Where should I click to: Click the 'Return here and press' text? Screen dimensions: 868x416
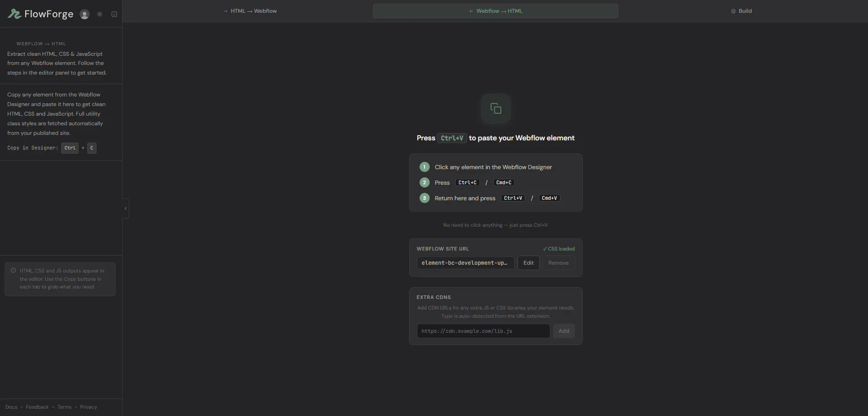click(x=465, y=198)
